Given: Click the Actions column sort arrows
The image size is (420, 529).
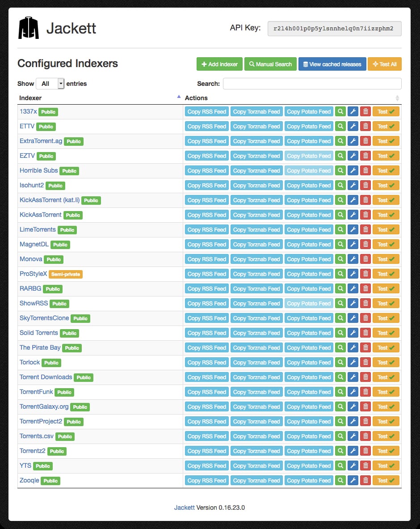Looking at the screenshot, I should pyautogui.click(x=398, y=97).
